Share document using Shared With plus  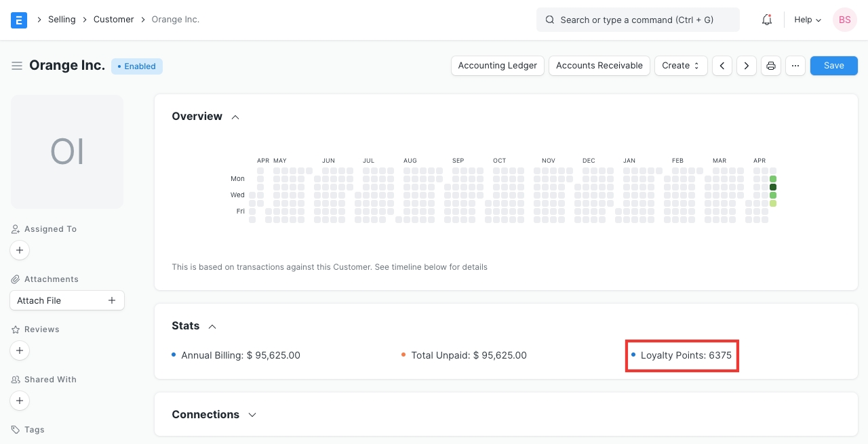[x=20, y=401]
